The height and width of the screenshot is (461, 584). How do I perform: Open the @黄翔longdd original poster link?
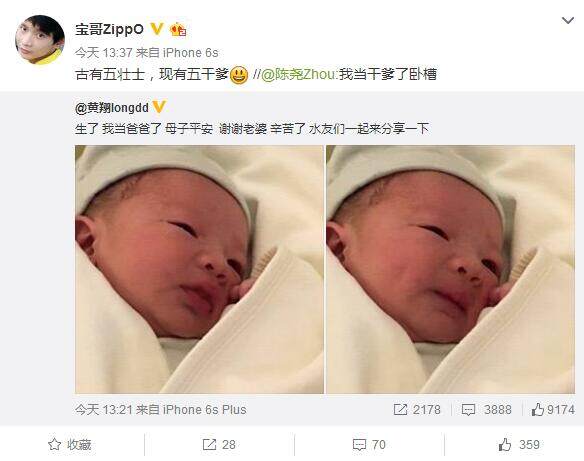pos(112,108)
